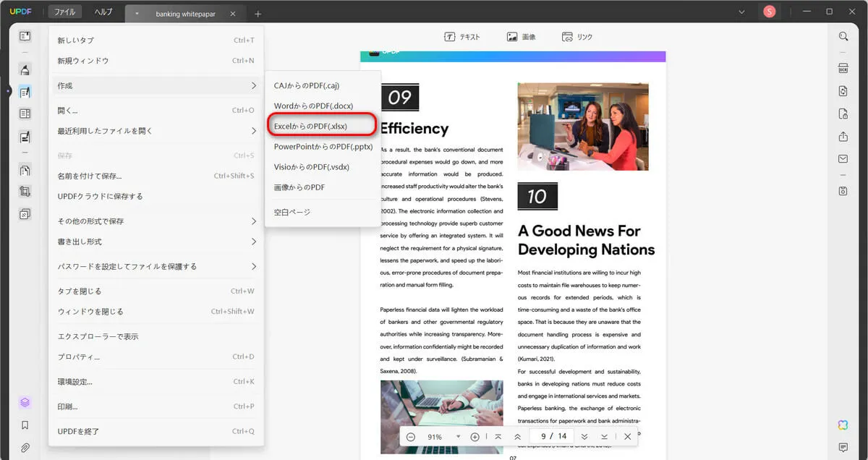Screen dimensions: 868x460
Task: Click the リンク edit toolbar button
Action: (x=578, y=37)
